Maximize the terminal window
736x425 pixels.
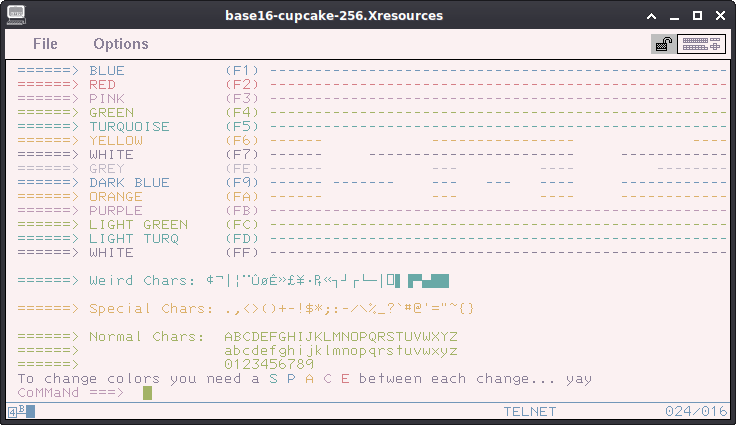[x=698, y=16]
